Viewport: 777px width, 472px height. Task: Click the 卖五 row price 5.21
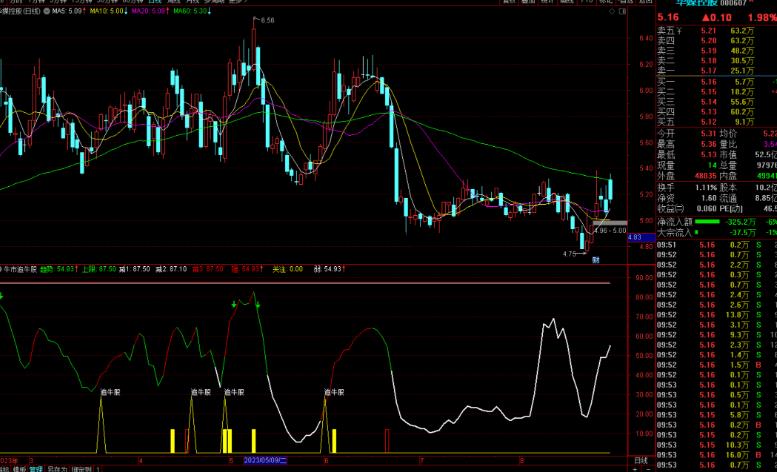709,31
